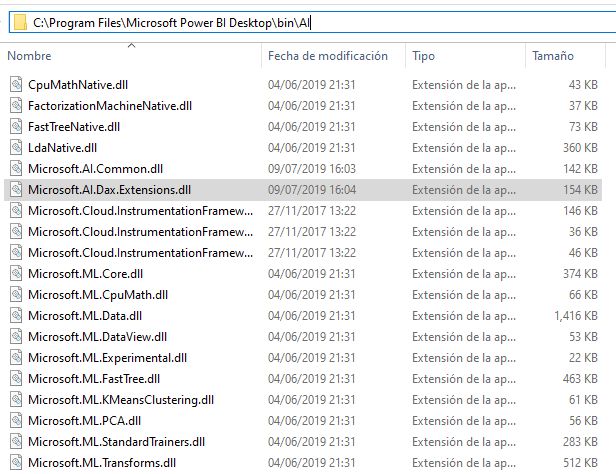616x474 pixels.
Task: Click the Microsoft.ML.Transforms.dll file icon
Action: coord(16,463)
